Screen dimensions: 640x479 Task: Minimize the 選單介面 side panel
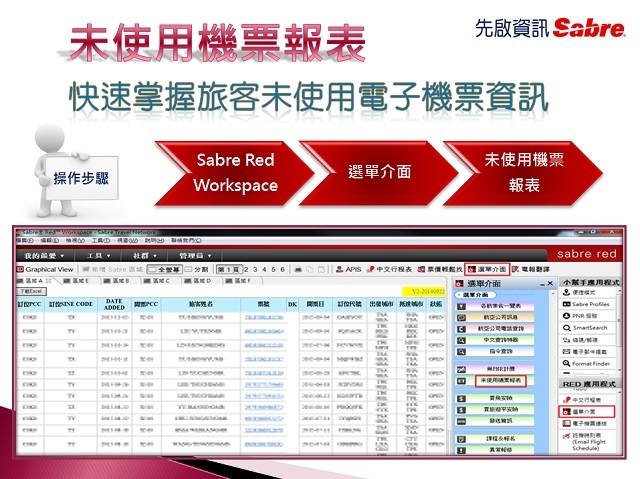click(542, 284)
